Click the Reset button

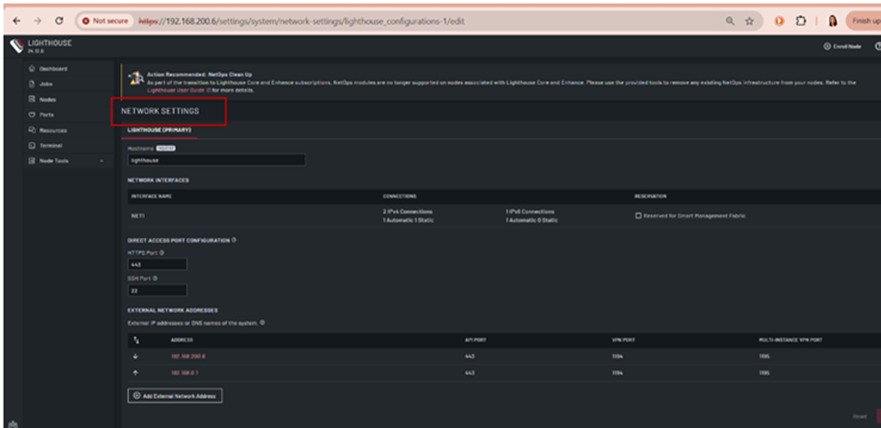[x=860, y=417]
